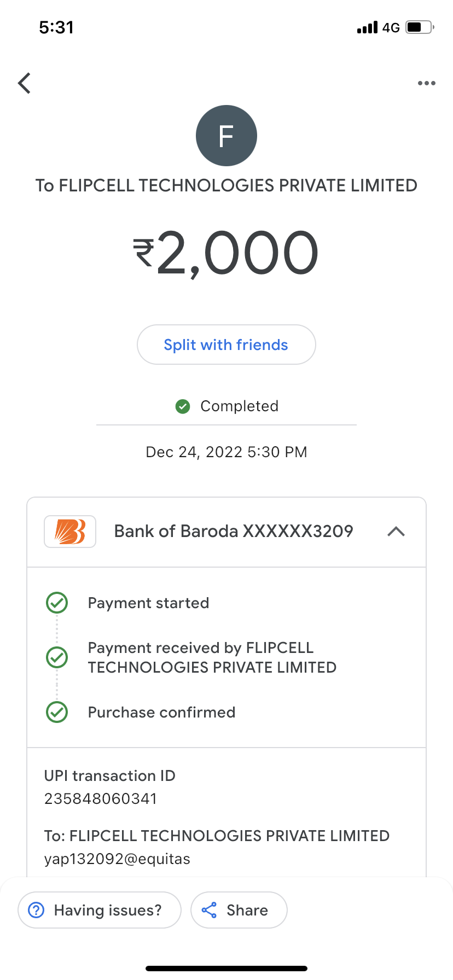The width and height of the screenshot is (453, 980).
Task: Tap the Purchase confirmed check icon
Action: (57, 712)
